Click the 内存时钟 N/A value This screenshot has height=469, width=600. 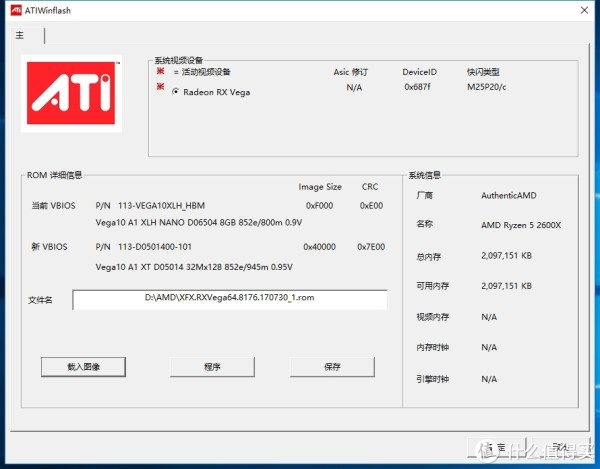pyautogui.click(x=489, y=347)
